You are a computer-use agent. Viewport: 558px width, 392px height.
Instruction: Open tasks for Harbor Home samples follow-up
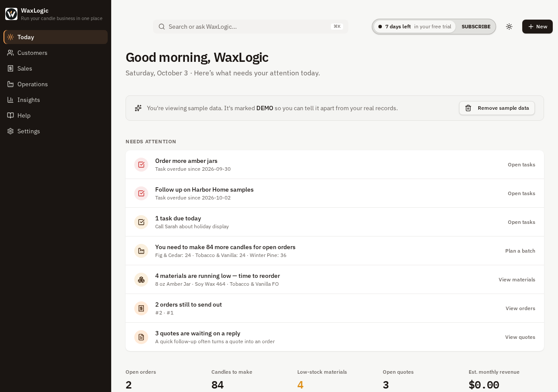[521, 193]
